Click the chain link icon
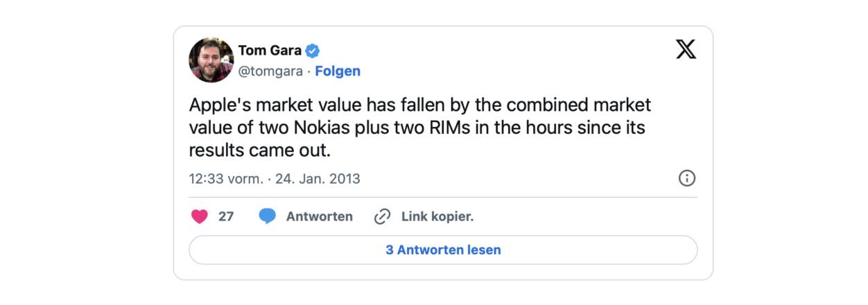 click(382, 216)
